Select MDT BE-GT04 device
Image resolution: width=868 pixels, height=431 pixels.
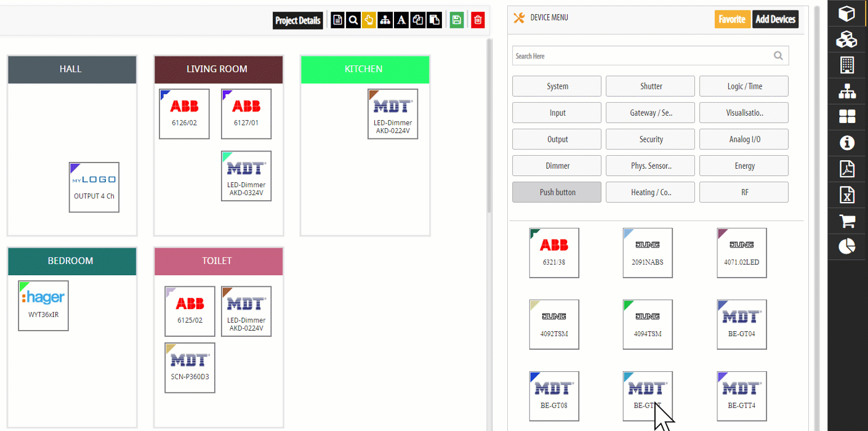pos(742,324)
